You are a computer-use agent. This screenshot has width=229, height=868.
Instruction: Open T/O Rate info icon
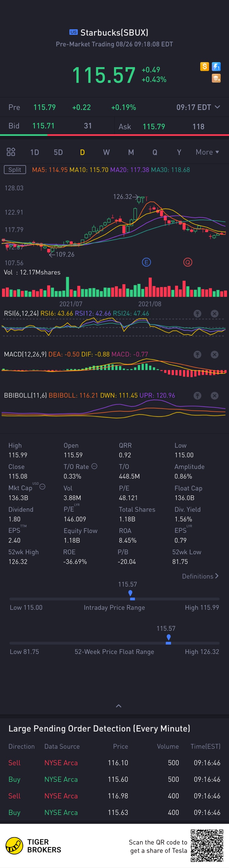point(94,466)
